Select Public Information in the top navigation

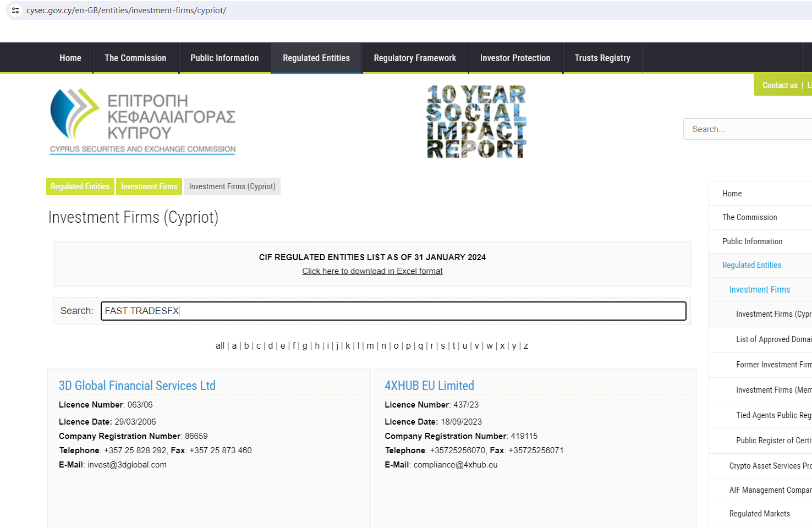(224, 58)
